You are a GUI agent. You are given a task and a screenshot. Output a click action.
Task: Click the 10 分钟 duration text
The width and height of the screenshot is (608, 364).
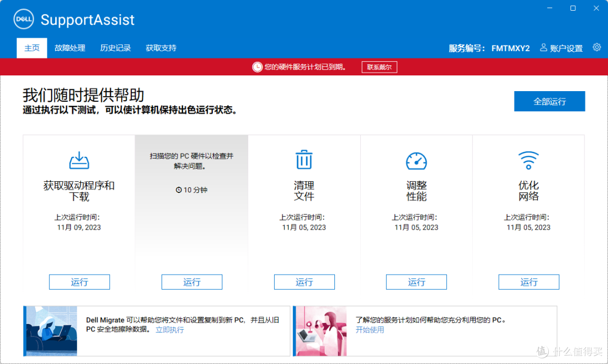coord(195,190)
